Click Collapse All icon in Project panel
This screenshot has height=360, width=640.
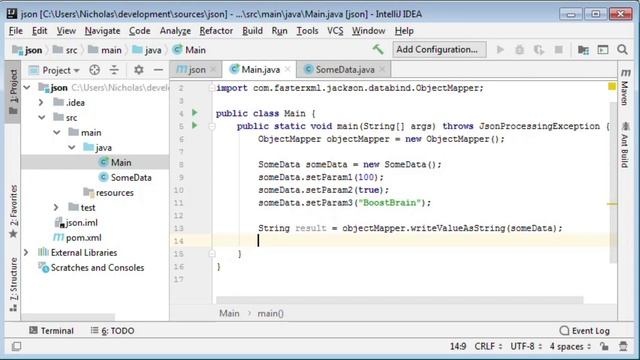tap(114, 70)
